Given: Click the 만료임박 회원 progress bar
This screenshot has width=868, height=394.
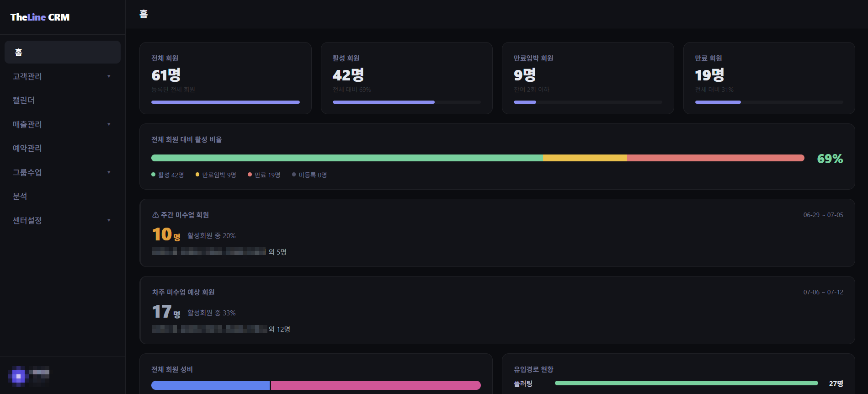Looking at the screenshot, I should 588,102.
